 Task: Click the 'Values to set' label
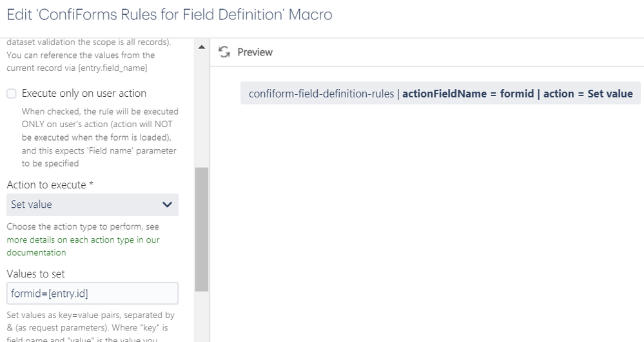(x=35, y=274)
